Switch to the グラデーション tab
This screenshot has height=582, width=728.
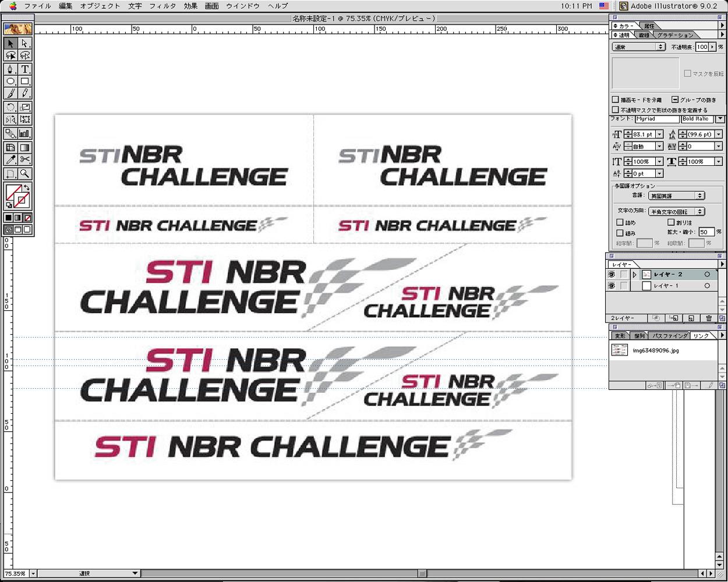675,36
